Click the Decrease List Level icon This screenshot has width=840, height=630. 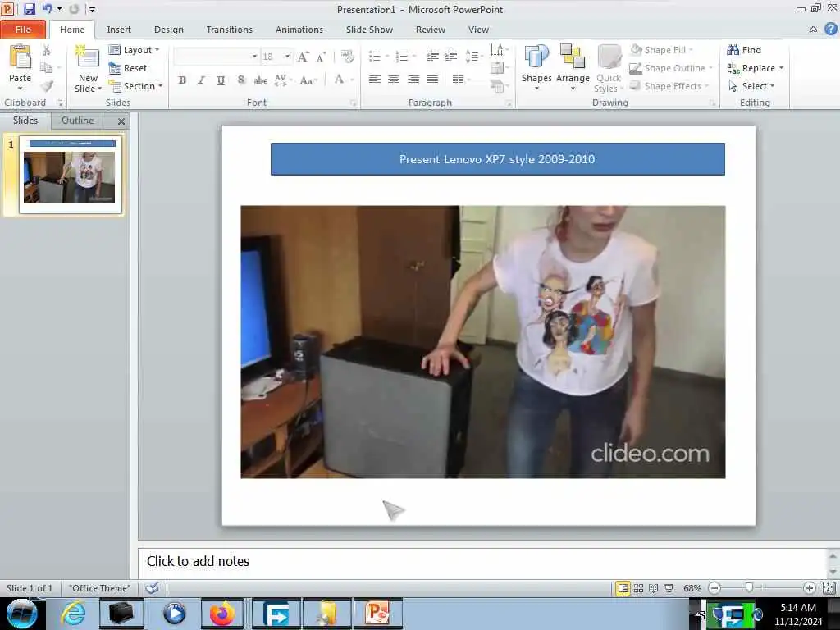[x=432, y=57]
